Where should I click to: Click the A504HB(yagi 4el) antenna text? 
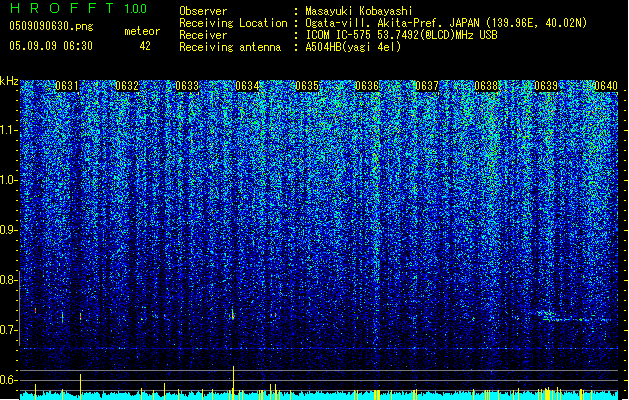353,47
